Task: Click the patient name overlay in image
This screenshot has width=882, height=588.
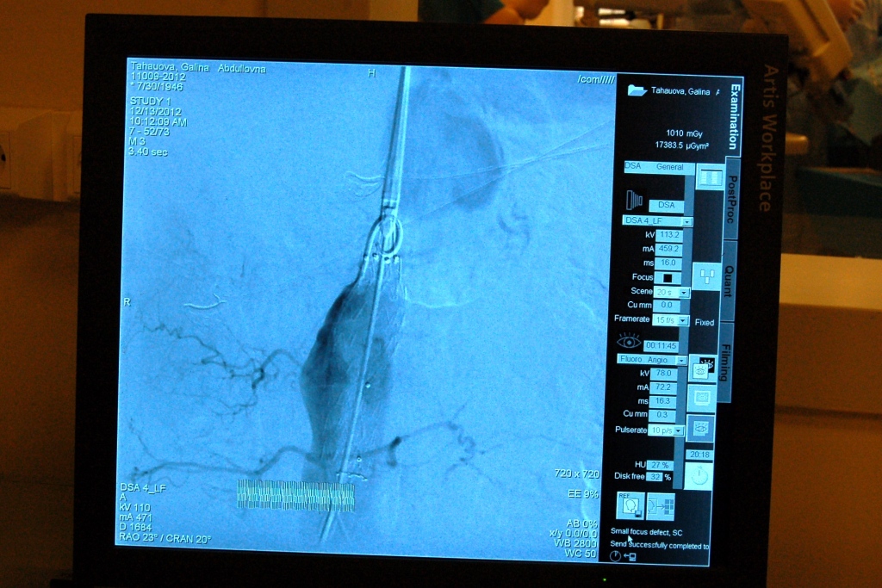Action: coord(197,67)
